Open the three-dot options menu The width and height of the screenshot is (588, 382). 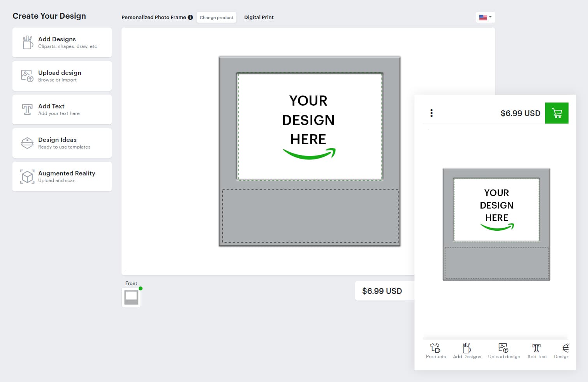point(431,113)
